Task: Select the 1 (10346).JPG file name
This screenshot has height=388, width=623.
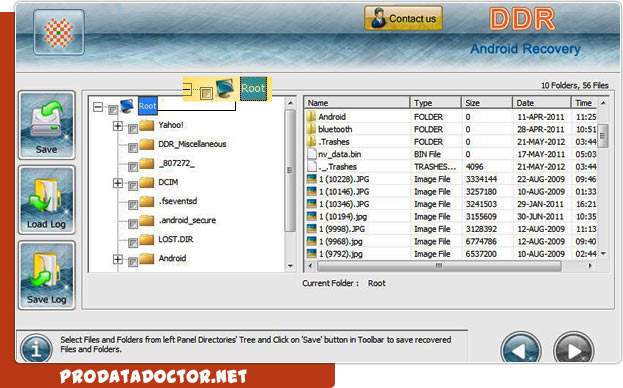Action: point(344,204)
